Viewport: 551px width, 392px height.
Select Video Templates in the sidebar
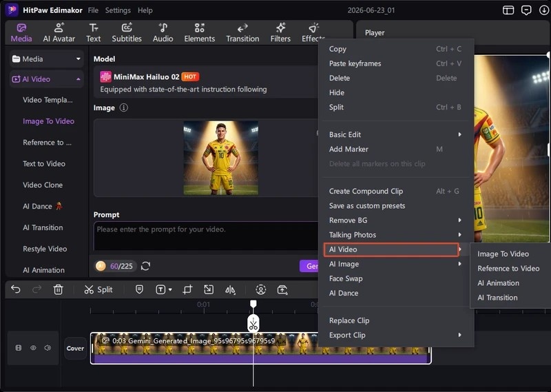(x=48, y=100)
